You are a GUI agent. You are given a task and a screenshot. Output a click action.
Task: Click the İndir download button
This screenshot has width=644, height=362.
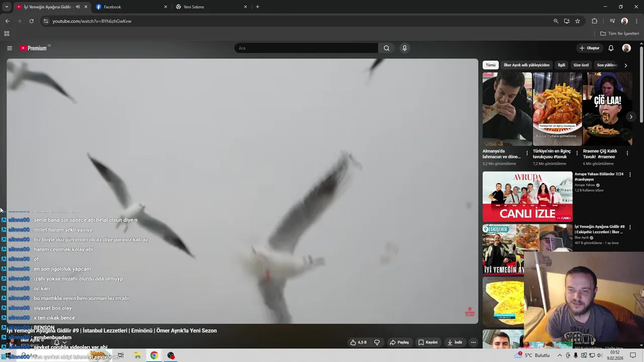tap(455, 342)
